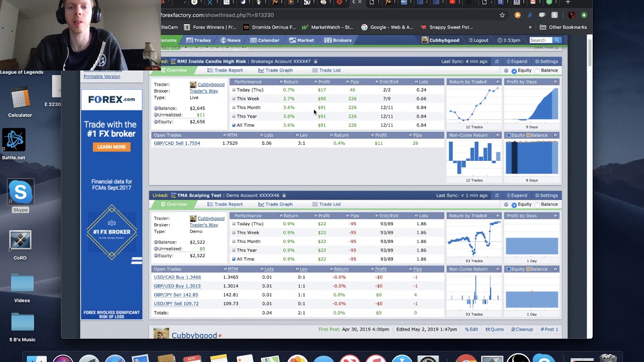Click the refresh sync icon for RMI Inside Candle account
The height and width of the screenshot is (362, 644).
point(497,61)
